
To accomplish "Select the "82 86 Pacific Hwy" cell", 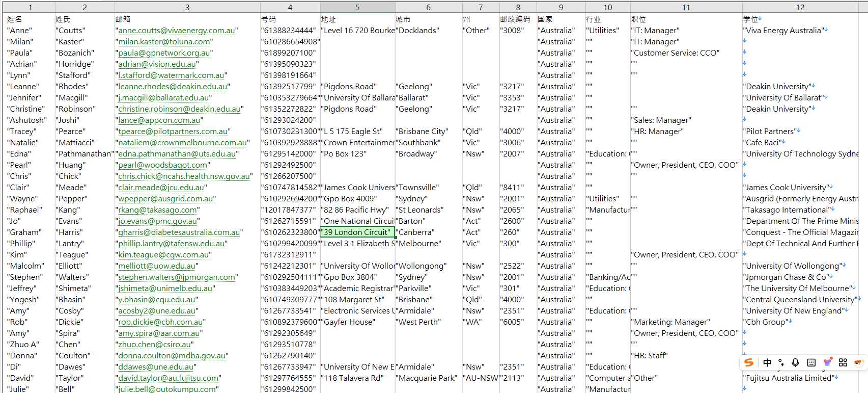I will coord(357,210).
